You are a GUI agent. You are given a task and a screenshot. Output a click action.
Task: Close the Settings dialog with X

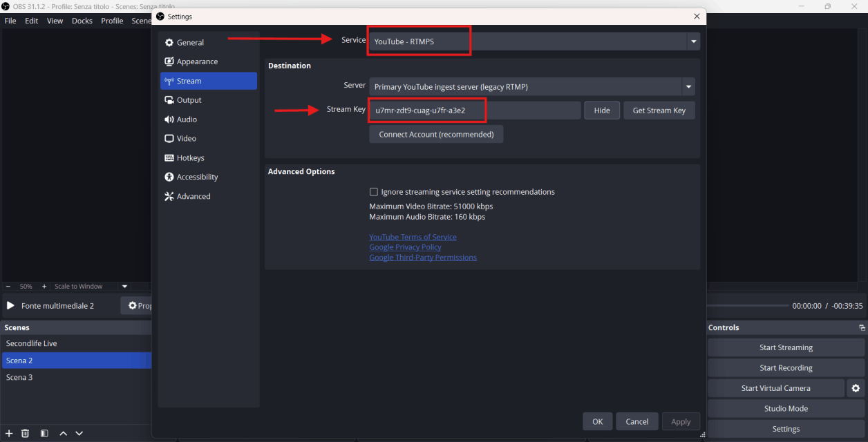697,17
